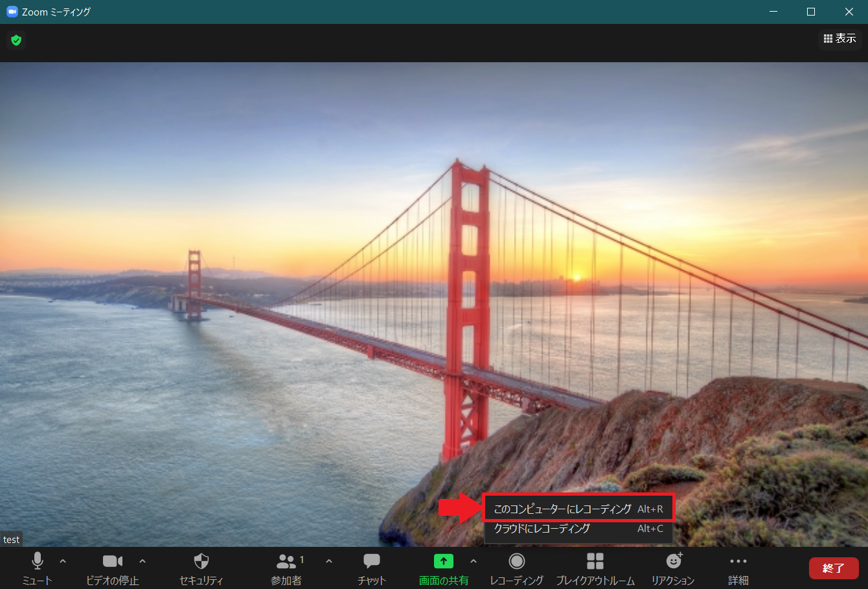Click the red 終了 end button

pos(834,568)
